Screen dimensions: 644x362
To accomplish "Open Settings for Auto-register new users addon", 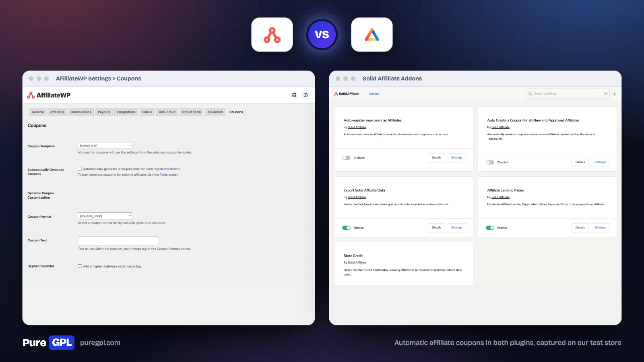I will point(456,158).
